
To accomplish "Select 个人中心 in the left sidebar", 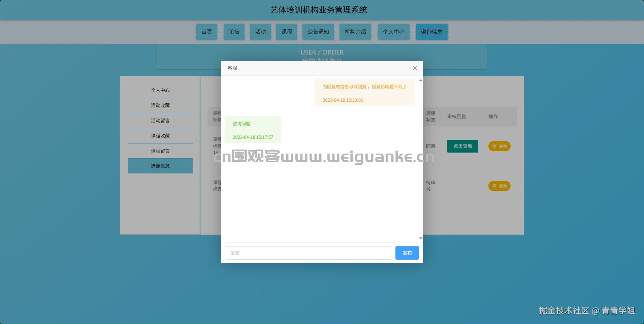I will pyautogui.click(x=160, y=90).
